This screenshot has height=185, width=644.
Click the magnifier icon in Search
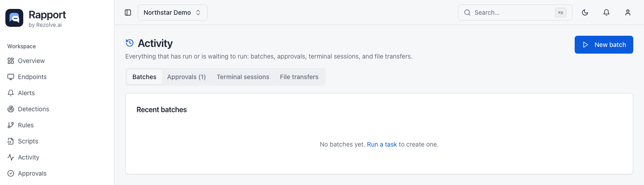point(467,13)
